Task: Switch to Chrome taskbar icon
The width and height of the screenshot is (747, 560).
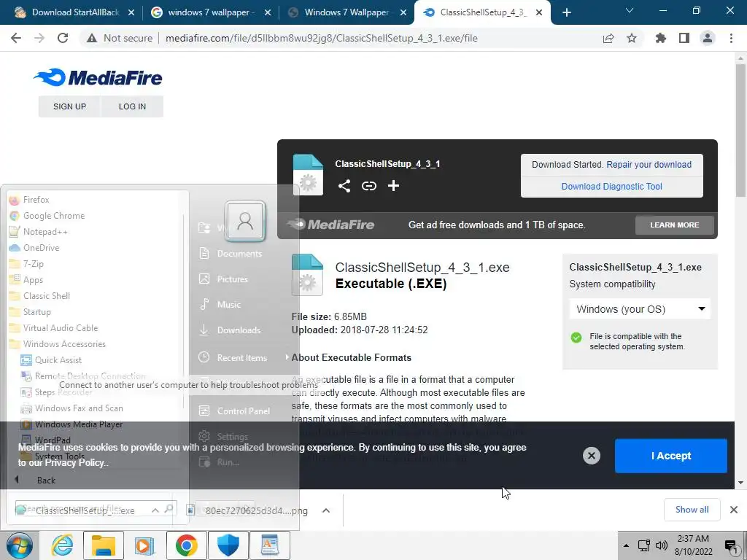Action: (x=186, y=545)
